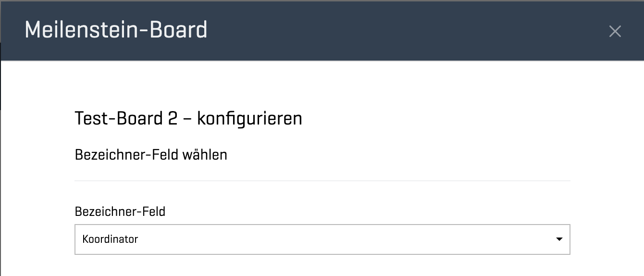The width and height of the screenshot is (644, 276).
Task: Click the word 'Board' in the dialog title
Action: [x=179, y=30]
